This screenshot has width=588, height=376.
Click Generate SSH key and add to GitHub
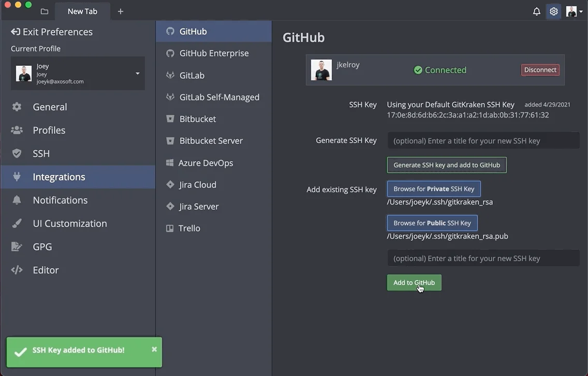coord(447,165)
